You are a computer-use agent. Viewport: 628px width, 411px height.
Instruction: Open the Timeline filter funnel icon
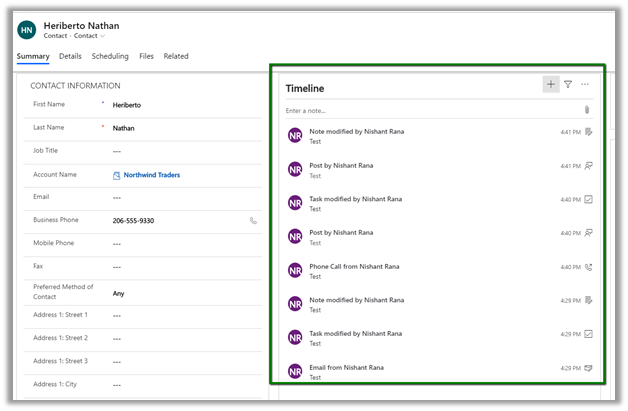pyautogui.click(x=568, y=85)
